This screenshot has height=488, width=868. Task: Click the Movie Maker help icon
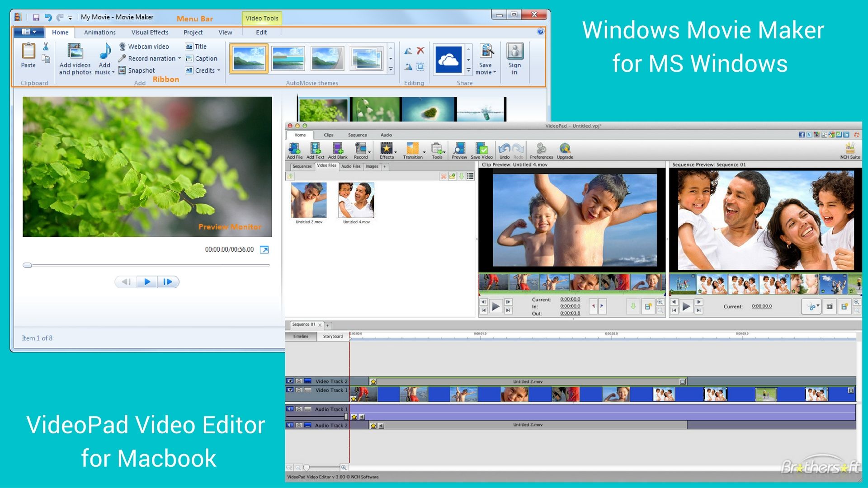click(x=540, y=32)
